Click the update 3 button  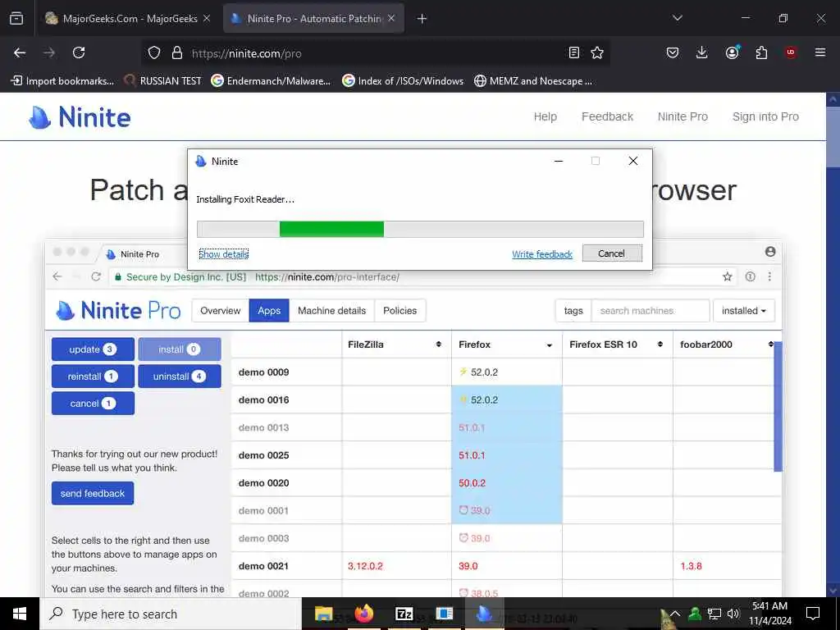coord(93,349)
